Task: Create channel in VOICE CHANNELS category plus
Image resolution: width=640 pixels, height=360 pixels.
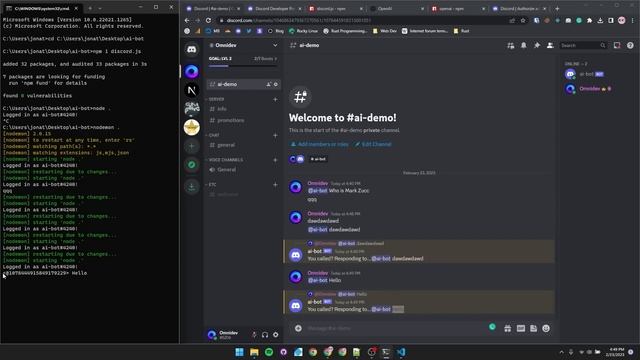Action: point(275,160)
